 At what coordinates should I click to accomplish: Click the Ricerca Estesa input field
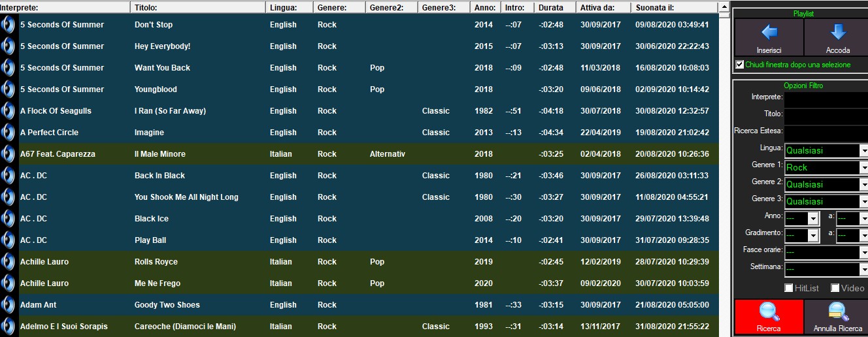pos(826,133)
